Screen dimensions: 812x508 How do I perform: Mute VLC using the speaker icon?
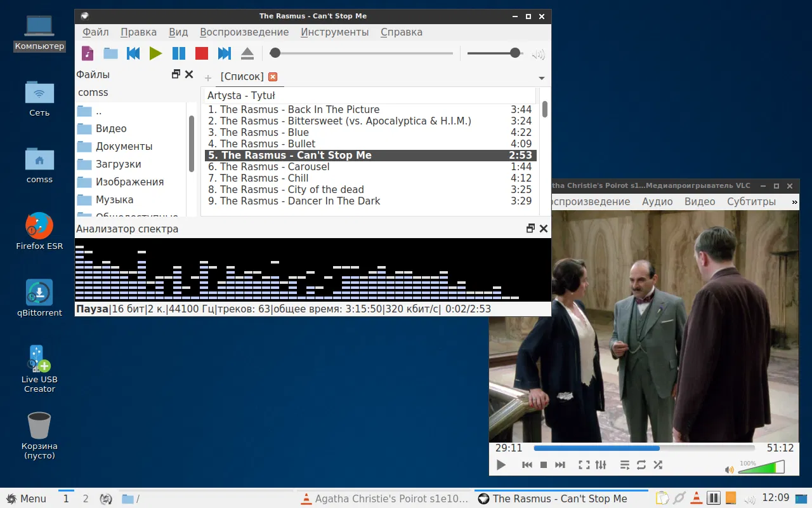(x=729, y=470)
